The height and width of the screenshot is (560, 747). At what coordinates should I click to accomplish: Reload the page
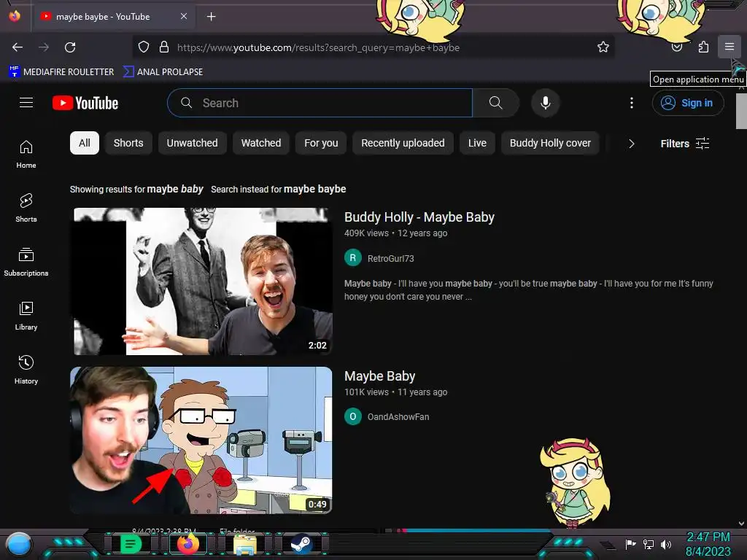coord(70,47)
